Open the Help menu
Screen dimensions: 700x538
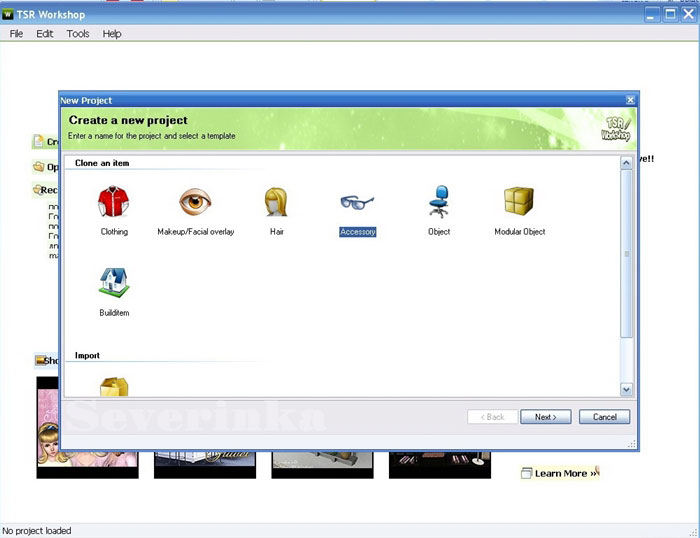pyautogui.click(x=112, y=33)
